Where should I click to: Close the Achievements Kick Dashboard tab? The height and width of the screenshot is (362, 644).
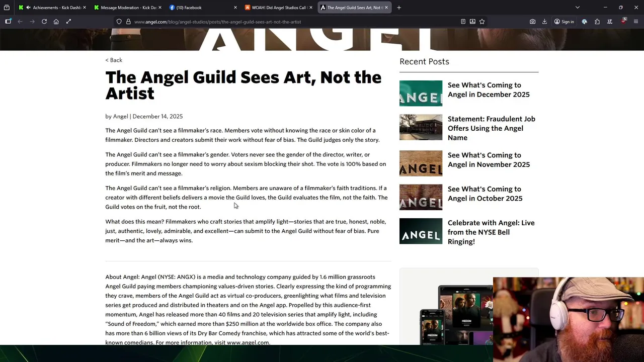coord(84,8)
